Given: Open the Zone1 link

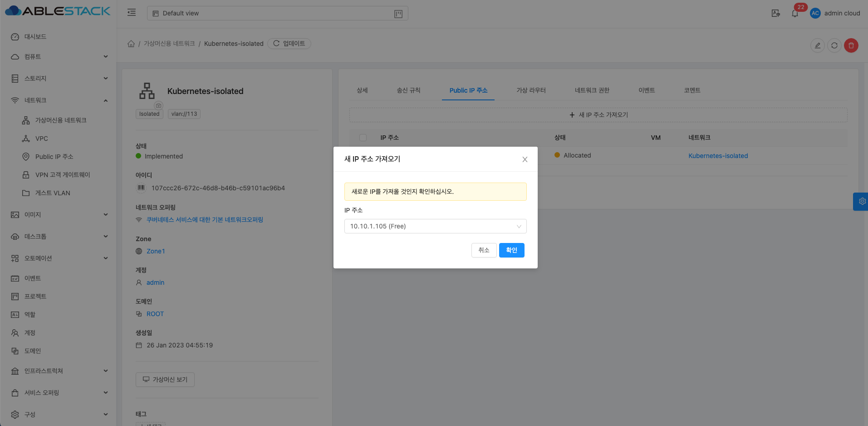Looking at the screenshot, I should [x=156, y=251].
